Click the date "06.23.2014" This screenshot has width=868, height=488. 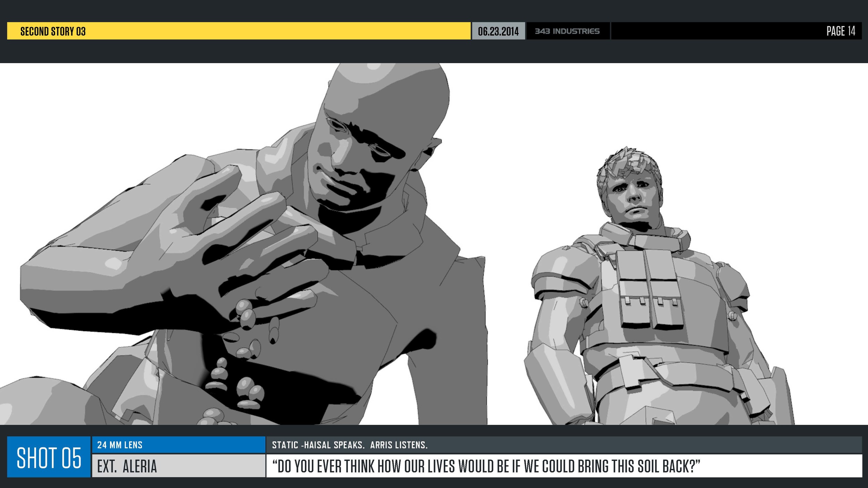(x=498, y=31)
